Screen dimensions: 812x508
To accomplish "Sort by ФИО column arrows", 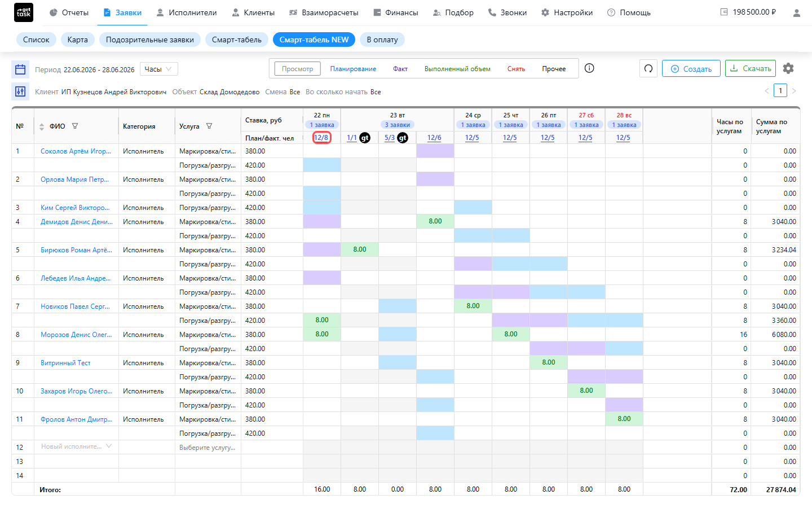I will pos(42,126).
